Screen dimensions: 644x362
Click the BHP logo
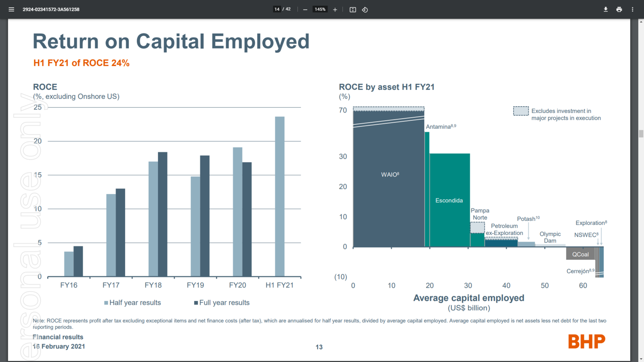[x=587, y=342]
